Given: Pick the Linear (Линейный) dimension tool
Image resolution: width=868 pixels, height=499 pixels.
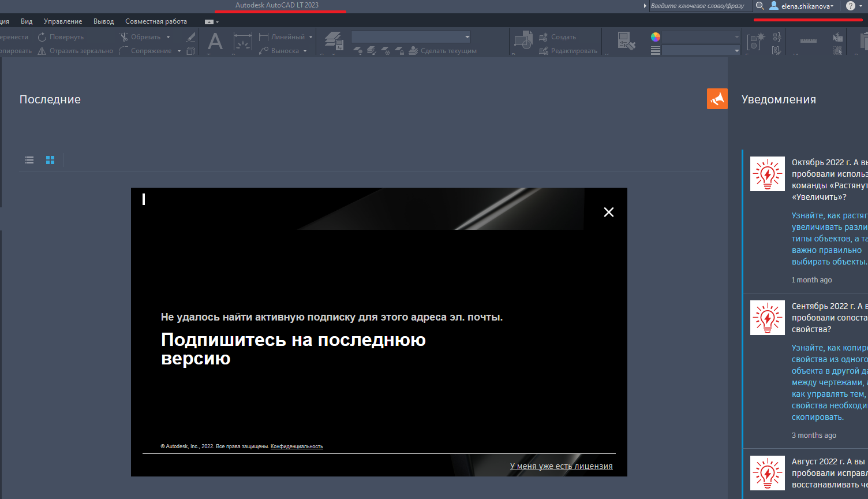Looking at the screenshot, I should pos(282,37).
